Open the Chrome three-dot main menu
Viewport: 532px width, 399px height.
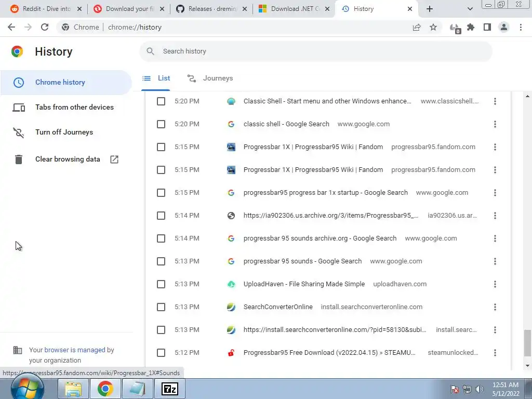coord(521,27)
